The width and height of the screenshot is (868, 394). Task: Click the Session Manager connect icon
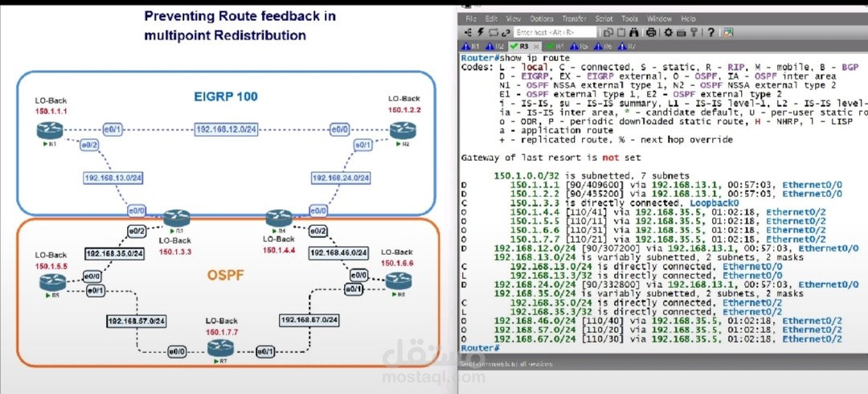click(x=469, y=33)
